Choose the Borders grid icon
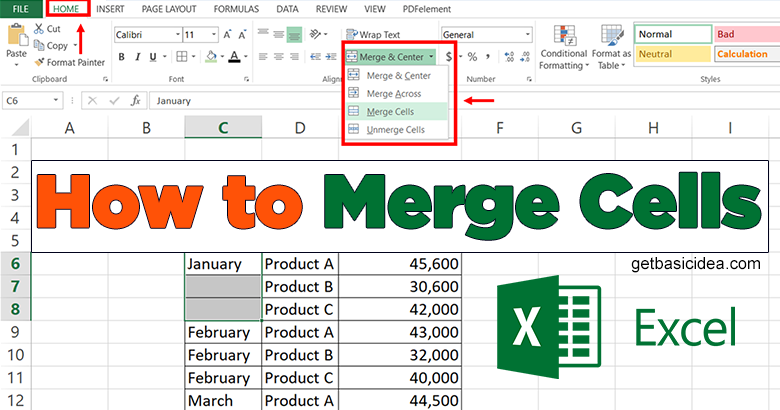The height and width of the screenshot is (410, 780). (x=182, y=56)
